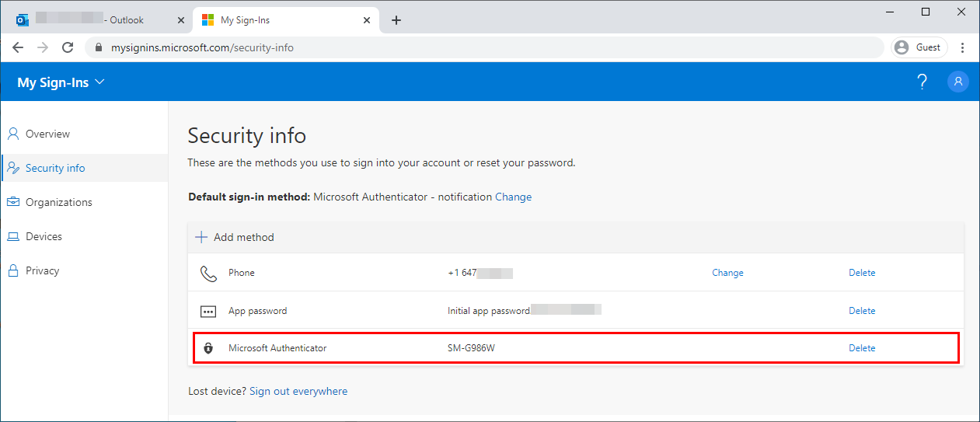Minimize the browser window

pos(890,12)
